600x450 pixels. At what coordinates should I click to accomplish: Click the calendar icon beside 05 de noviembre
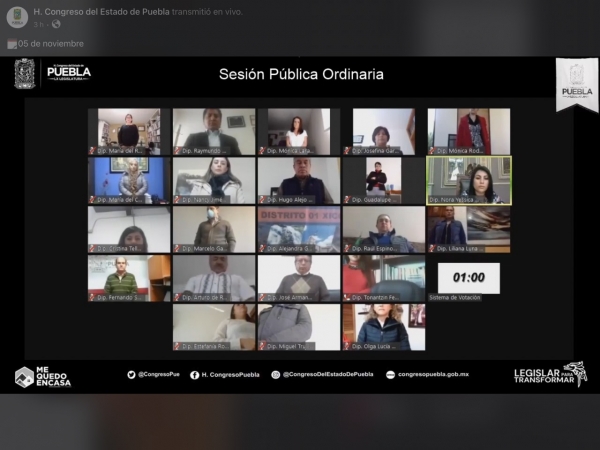pos(12,44)
